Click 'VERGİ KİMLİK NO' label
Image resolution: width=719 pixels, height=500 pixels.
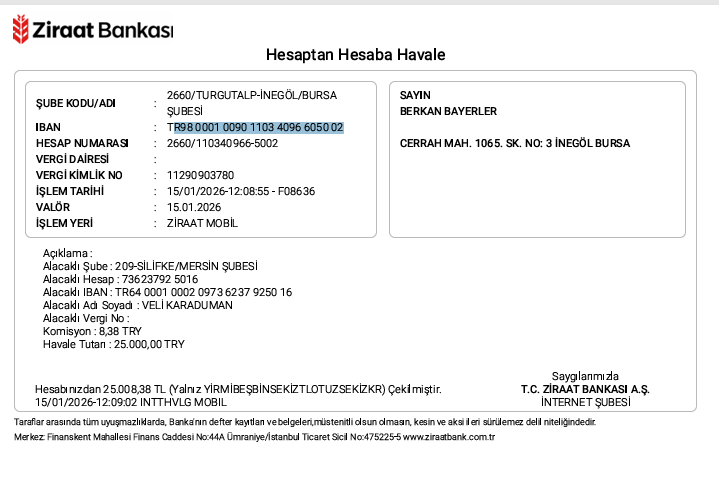click(x=79, y=175)
